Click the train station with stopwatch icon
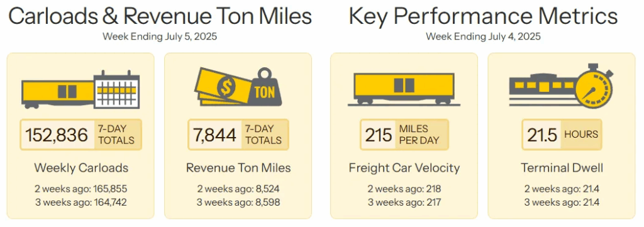644x227 pixels. (561, 87)
